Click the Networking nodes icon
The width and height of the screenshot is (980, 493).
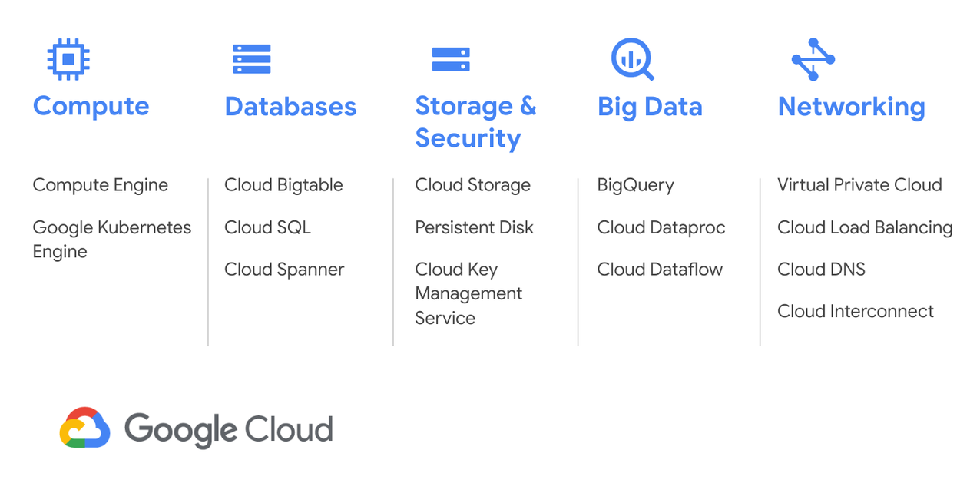tap(813, 59)
